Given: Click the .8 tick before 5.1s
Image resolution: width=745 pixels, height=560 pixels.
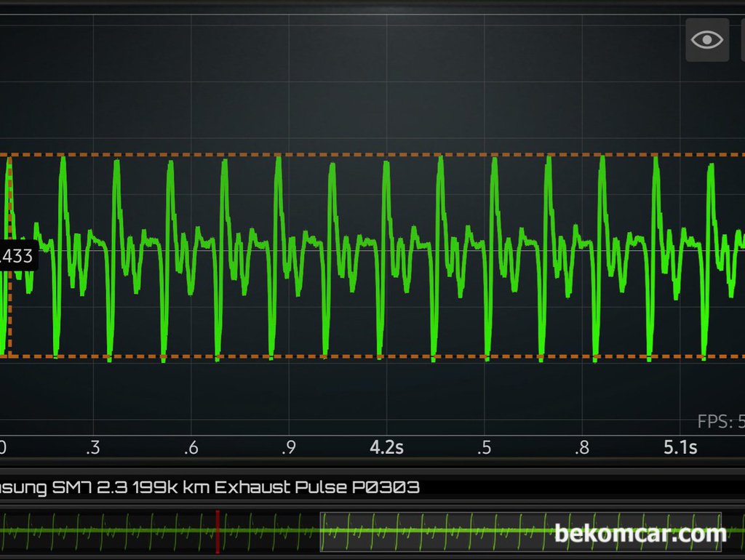Looking at the screenshot, I should pyautogui.click(x=582, y=447).
